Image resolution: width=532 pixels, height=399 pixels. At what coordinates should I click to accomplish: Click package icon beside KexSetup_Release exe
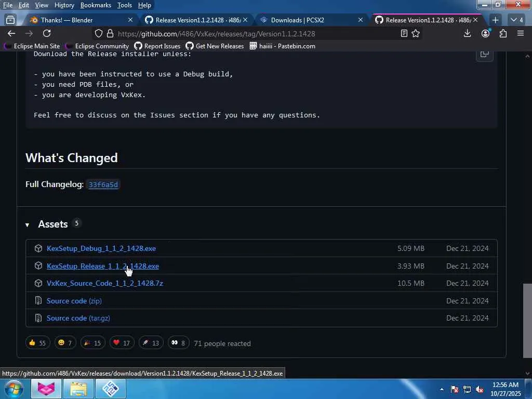tap(38, 266)
